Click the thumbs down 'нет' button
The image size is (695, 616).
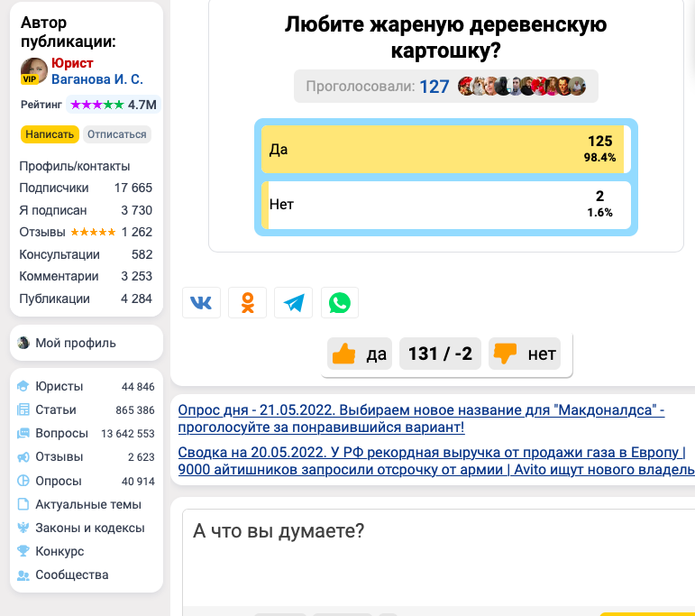tap(525, 354)
